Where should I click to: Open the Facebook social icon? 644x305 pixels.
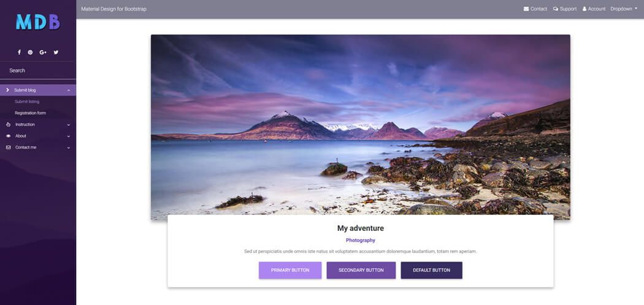(19, 52)
